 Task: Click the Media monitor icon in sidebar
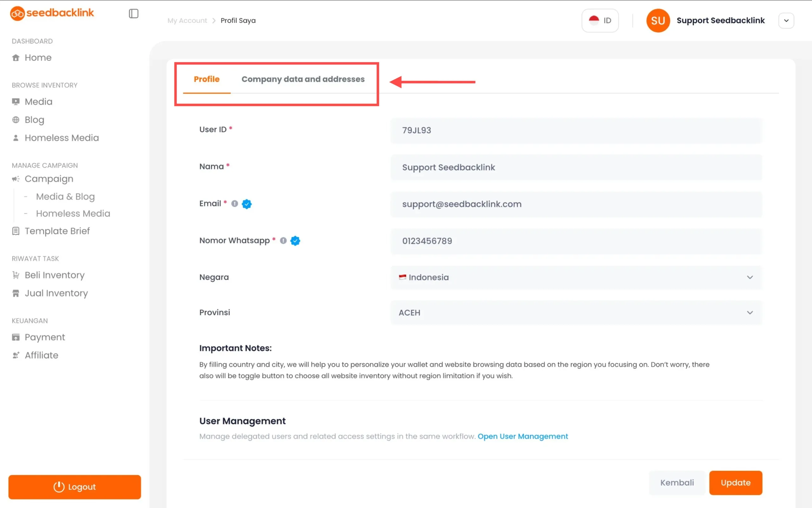click(x=16, y=102)
